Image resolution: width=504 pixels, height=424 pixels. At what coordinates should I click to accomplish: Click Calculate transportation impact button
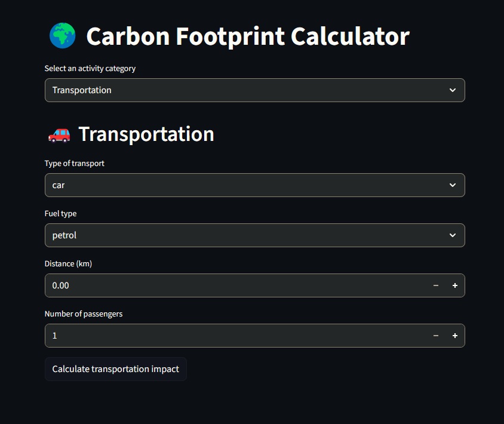116,369
